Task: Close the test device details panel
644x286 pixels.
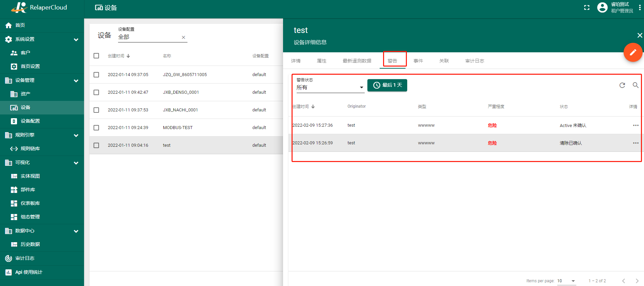Action: point(640,35)
